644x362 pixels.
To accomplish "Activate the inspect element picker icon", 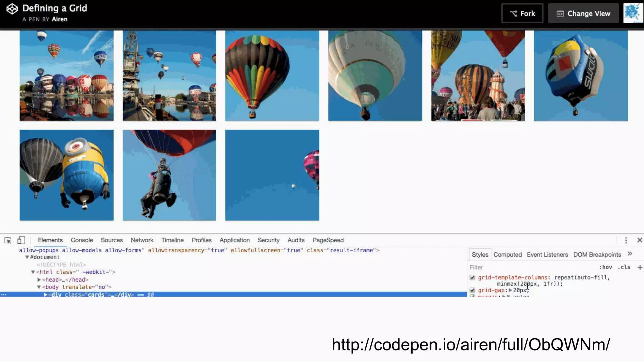I will 8,240.
